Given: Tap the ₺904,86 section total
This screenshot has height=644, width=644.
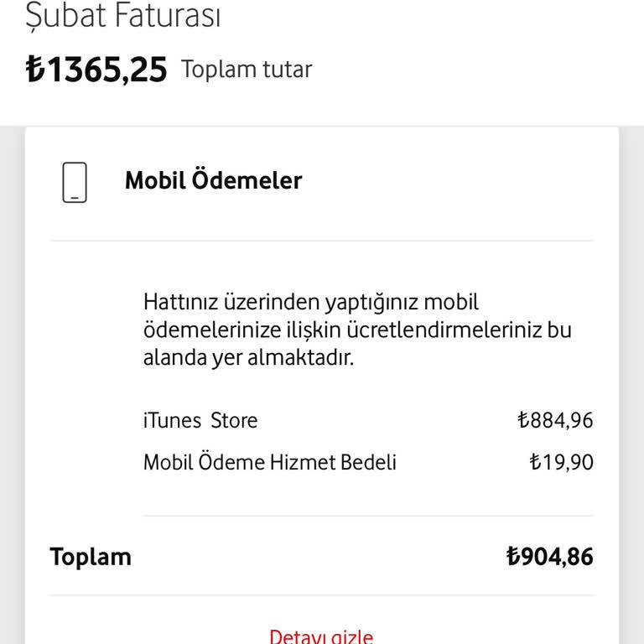Looking at the screenshot, I should 549,557.
